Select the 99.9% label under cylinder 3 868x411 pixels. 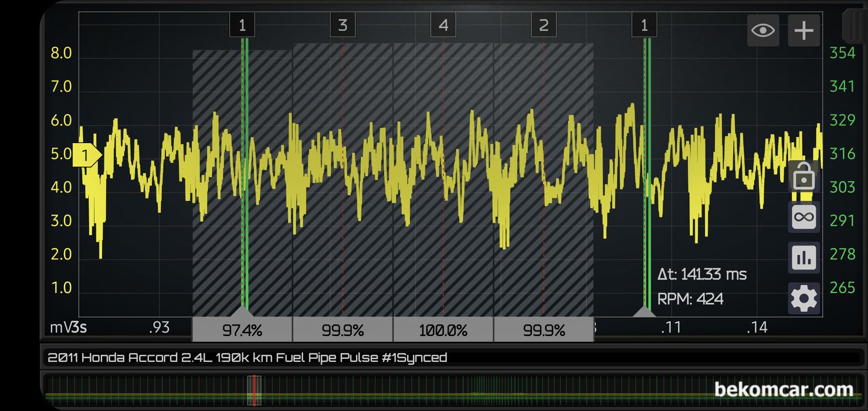pos(343,330)
